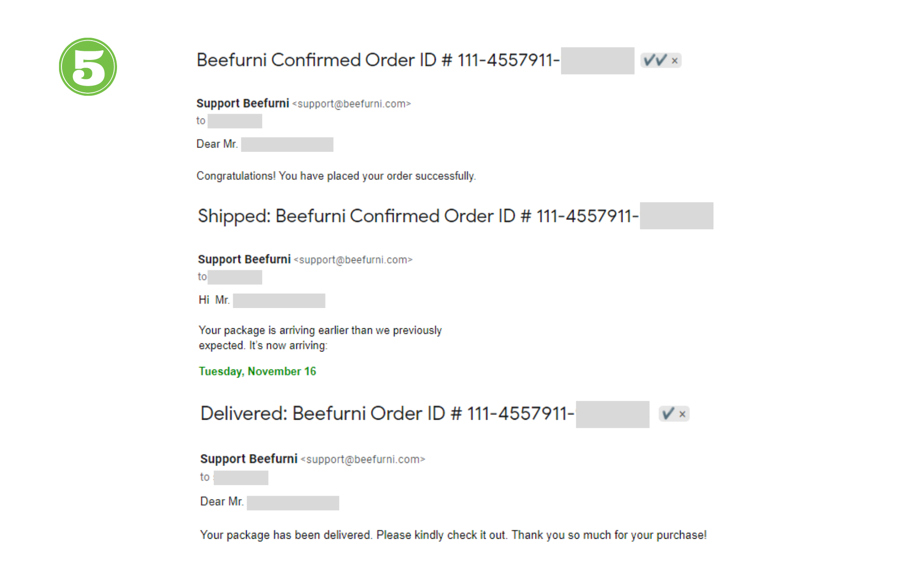Select the Shipped: Beefurni Confirmed Order subject line
This screenshot has width=919, height=588.
(418, 216)
